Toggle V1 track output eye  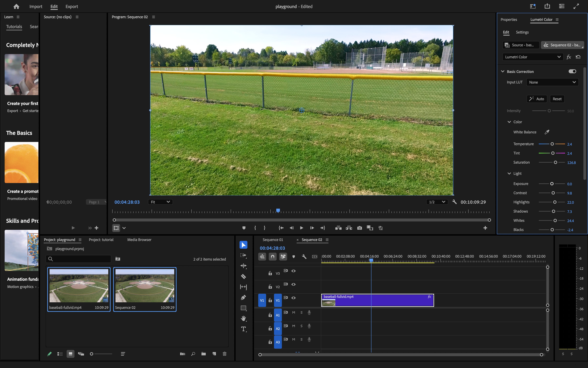294,298
